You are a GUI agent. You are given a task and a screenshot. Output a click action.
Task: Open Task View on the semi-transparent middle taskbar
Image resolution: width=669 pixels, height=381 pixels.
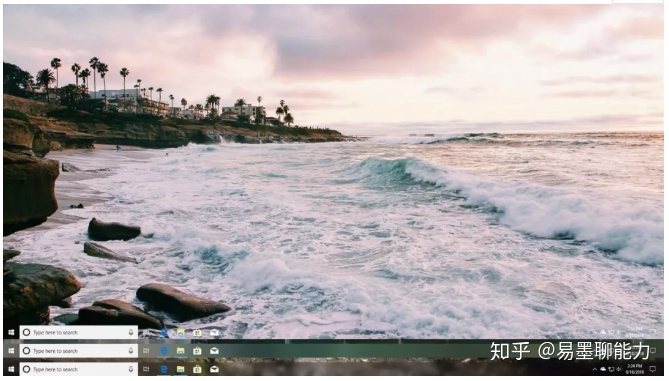click(x=146, y=351)
